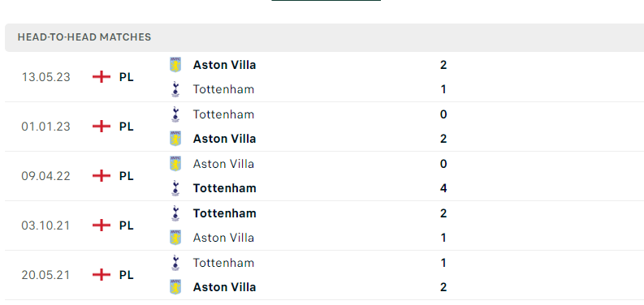
Task: Click Tottenham crest in 13.05.23 match
Action: pyautogui.click(x=175, y=89)
